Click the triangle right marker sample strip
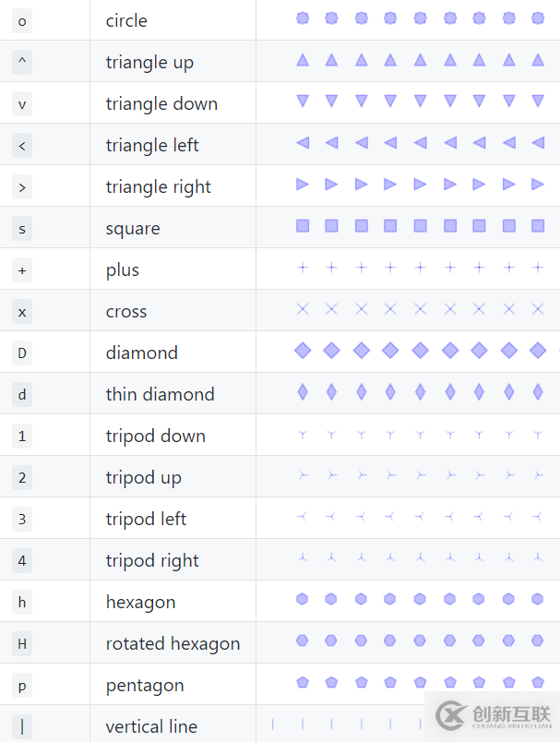This screenshot has width=560, height=742. 420,185
